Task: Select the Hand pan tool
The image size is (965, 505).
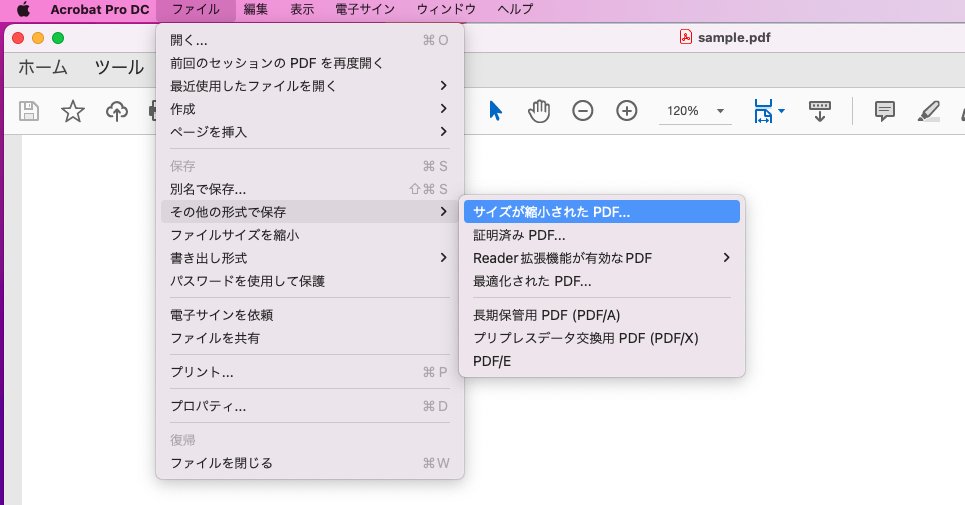Action: click(x=539, y=111)
